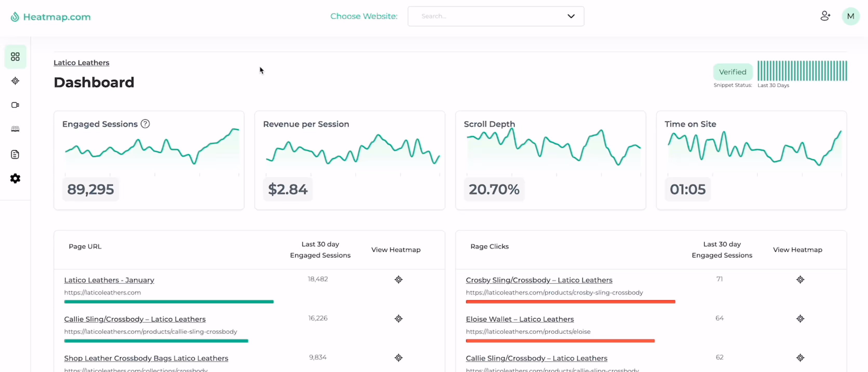Click the Verified snippet status badge
The height and width of the screenshot is (372, 868).
(x=732, y=72)
